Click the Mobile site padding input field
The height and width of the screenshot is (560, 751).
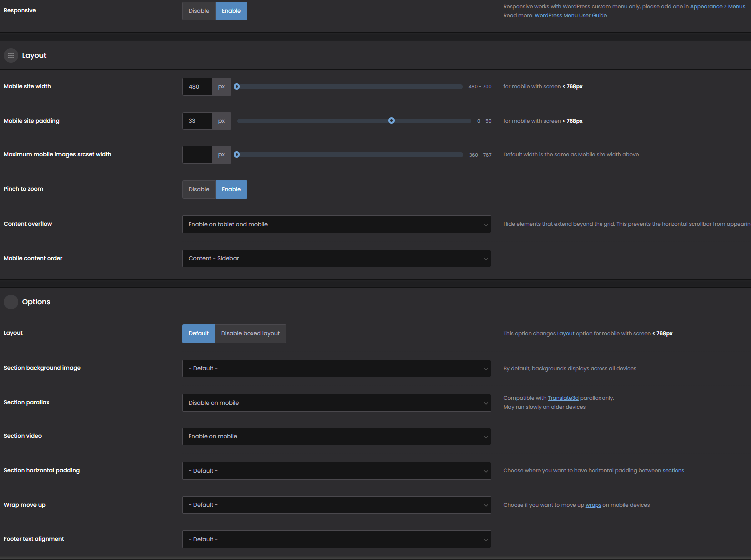click(x=197, y=121)
